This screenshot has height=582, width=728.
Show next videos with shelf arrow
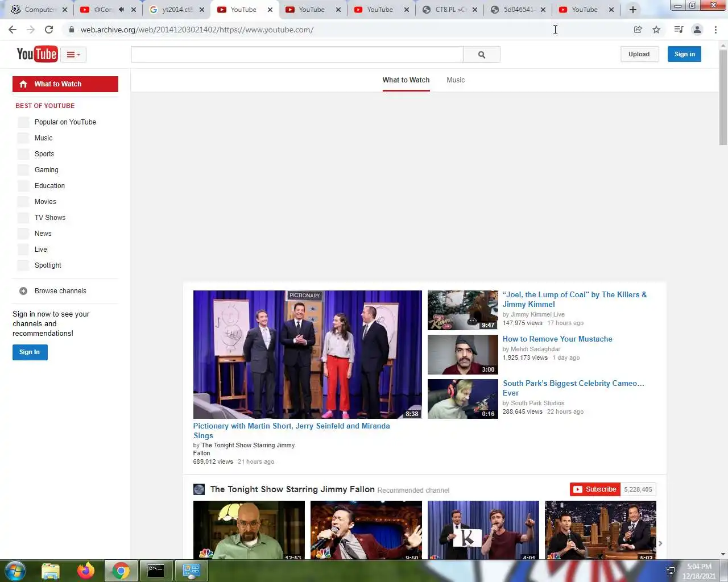(660, 543)
